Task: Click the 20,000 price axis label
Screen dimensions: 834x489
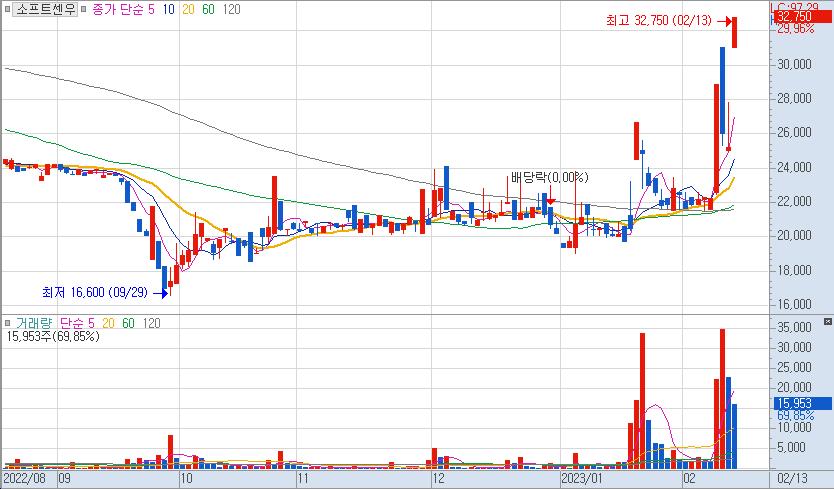Action: (794, 235)
